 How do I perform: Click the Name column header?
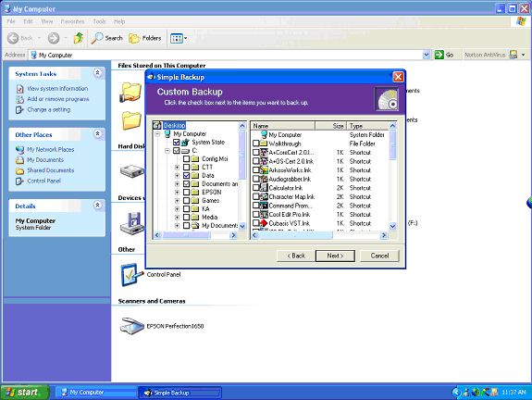tap(283, 126)
